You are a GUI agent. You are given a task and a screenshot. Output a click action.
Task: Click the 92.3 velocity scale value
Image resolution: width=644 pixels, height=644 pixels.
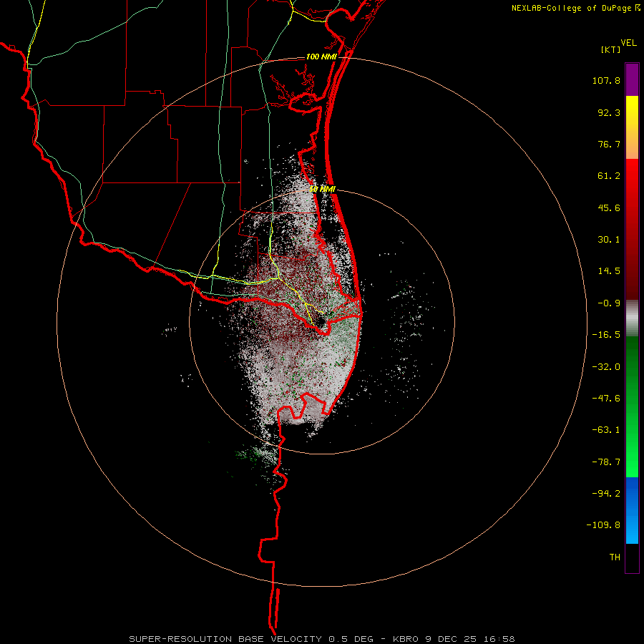(x=609, y=112)
